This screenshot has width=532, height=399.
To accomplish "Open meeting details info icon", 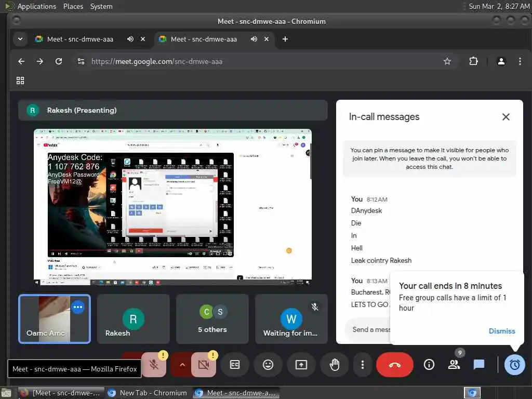I will pos(429,365).
